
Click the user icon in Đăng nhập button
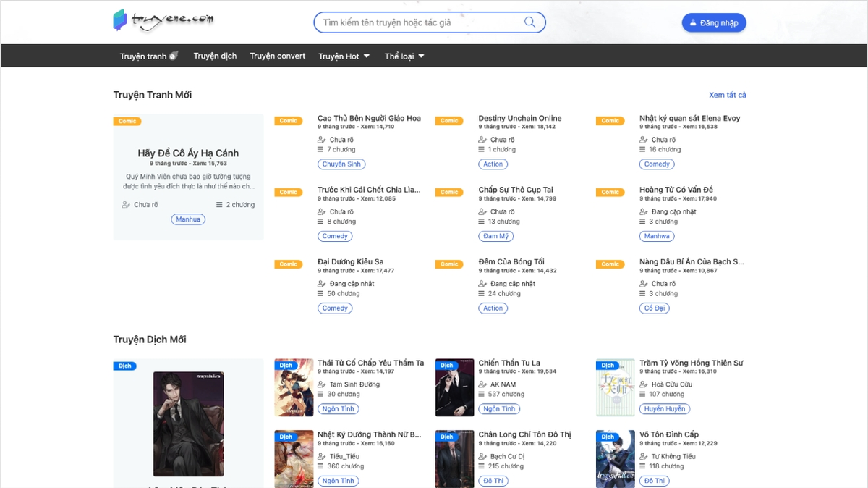point(693,23)
